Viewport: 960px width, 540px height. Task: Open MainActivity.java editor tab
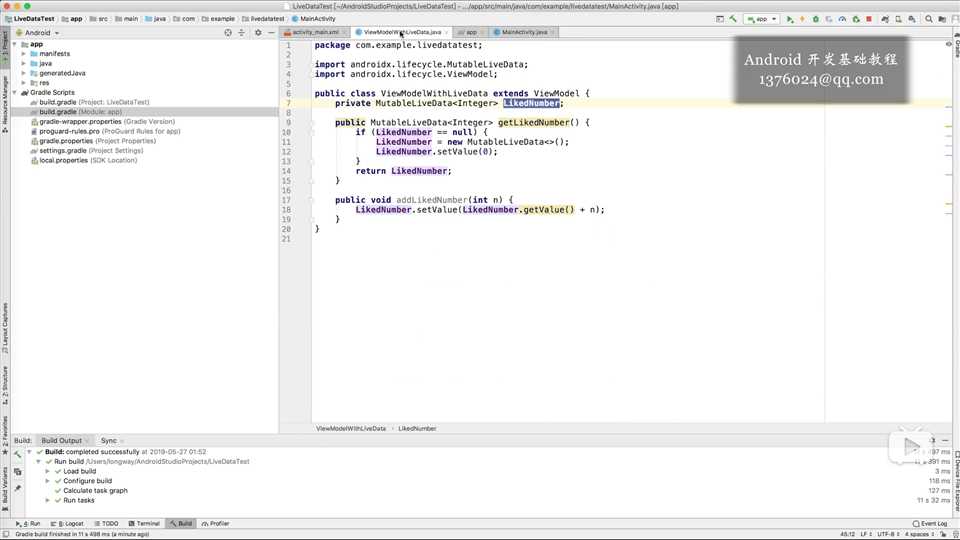[524, 32]
